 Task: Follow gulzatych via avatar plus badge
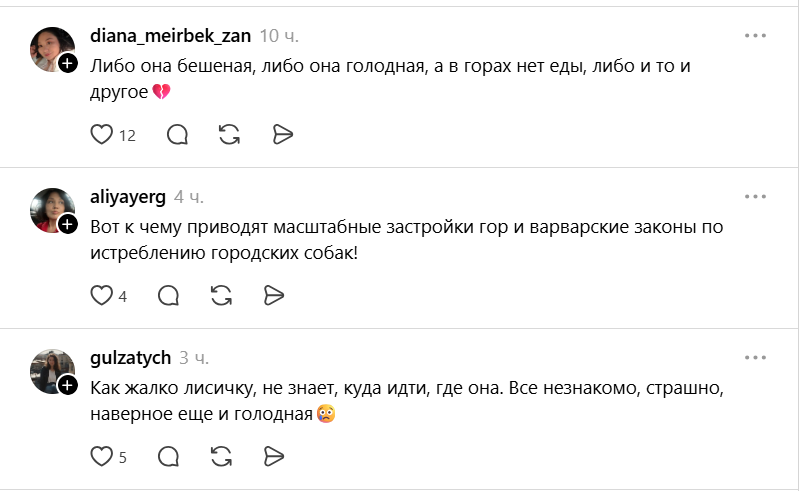click(68, 385)
